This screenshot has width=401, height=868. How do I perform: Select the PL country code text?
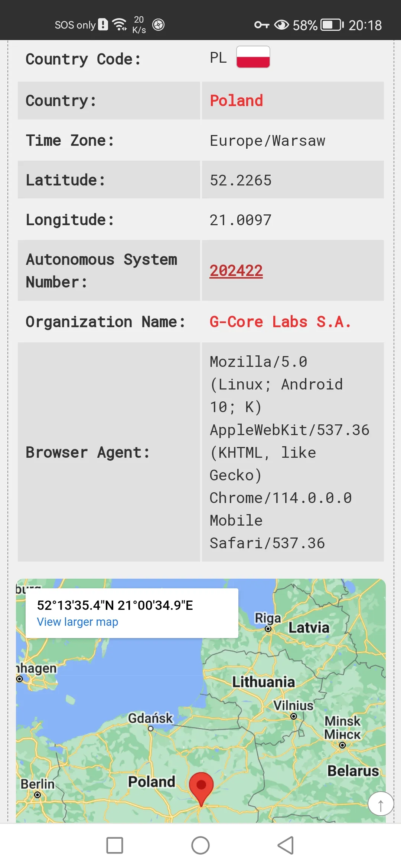[x=218, y=57]
